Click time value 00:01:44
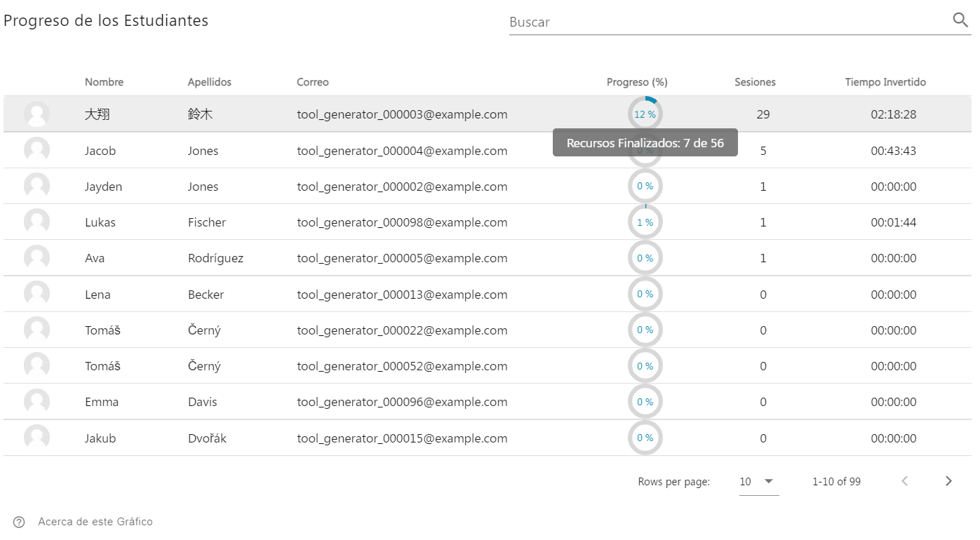Viewport: 980px width, 540px height. pyautogui.click(x=894, y=222)
